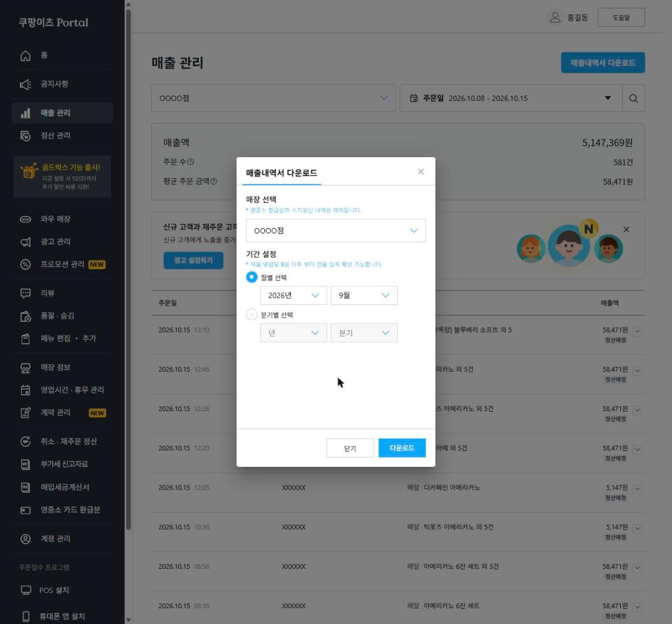The width and height of the screenshot is (672, 624).
Task: Close the 매출내역서 다운로드 dialog with X
Action: [421, 172]
